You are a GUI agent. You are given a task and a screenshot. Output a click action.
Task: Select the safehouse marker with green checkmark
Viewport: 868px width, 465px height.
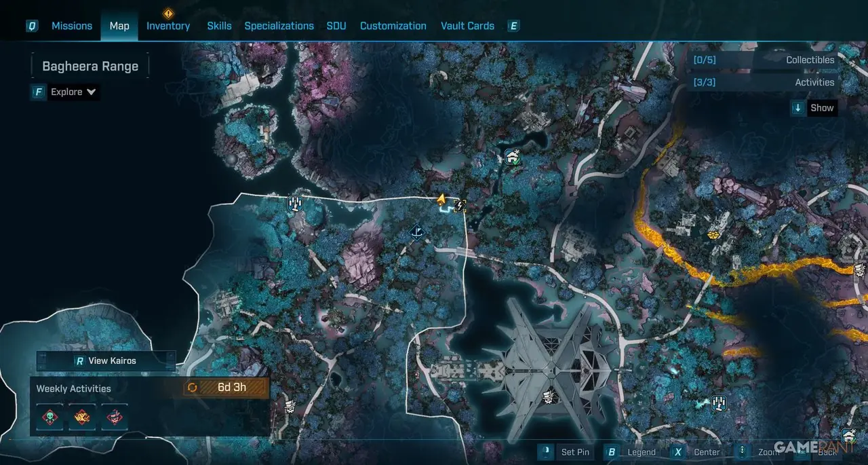point(513,157)
